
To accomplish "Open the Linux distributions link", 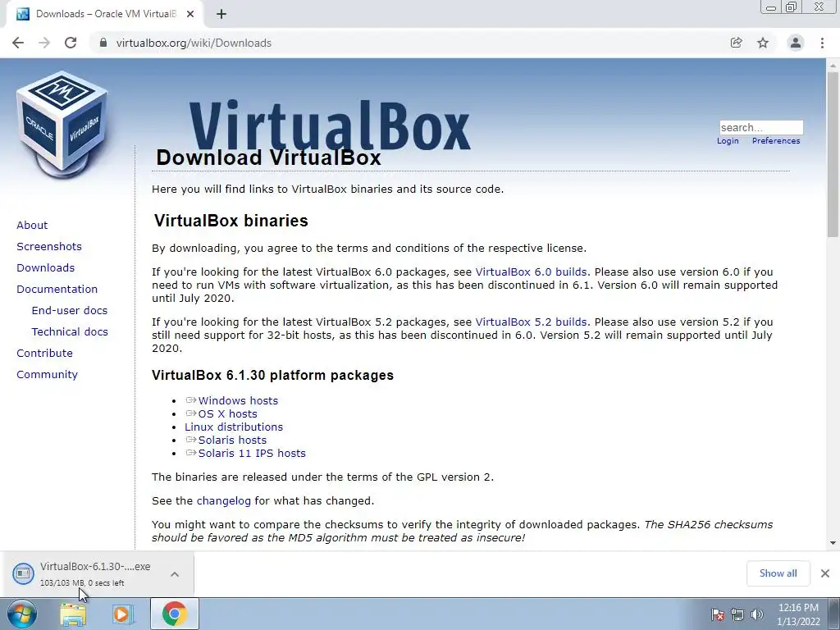I will click(x=234, y=427).
